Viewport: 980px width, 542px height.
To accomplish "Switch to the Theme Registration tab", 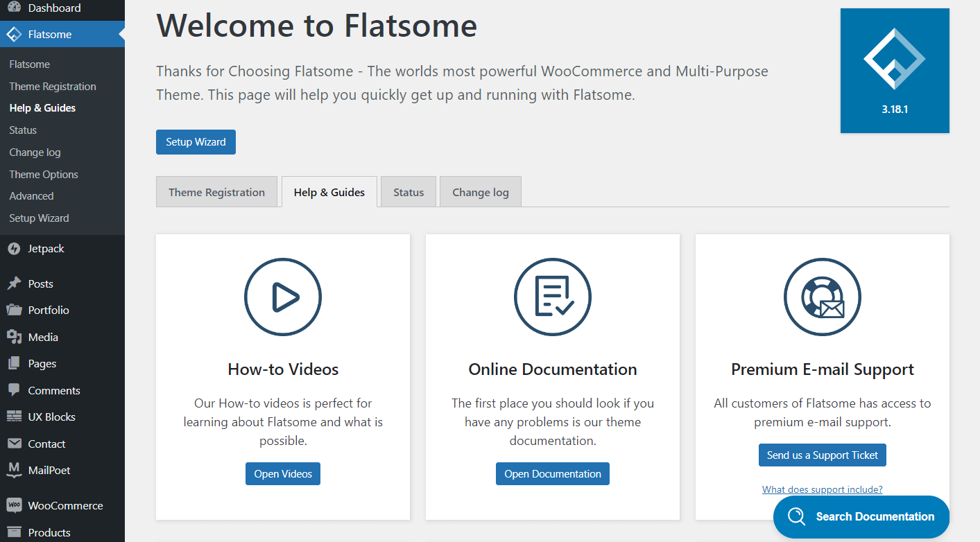I will click(216, 192).
